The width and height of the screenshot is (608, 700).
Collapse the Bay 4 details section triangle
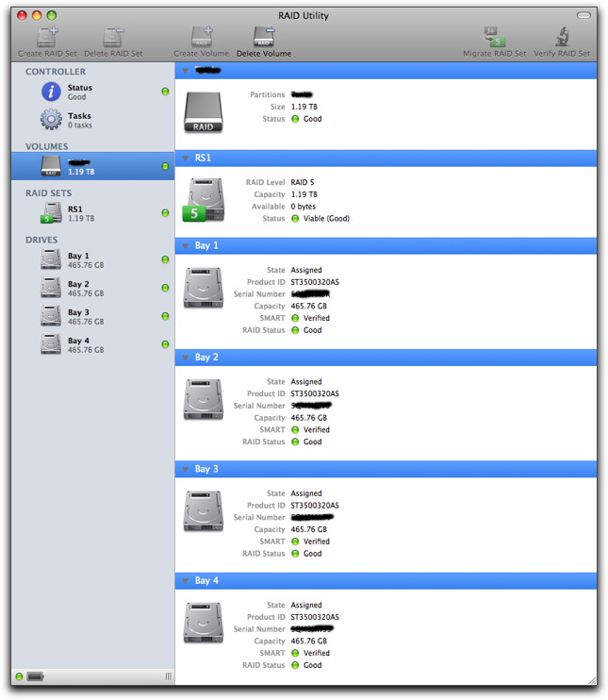point(185,581)
